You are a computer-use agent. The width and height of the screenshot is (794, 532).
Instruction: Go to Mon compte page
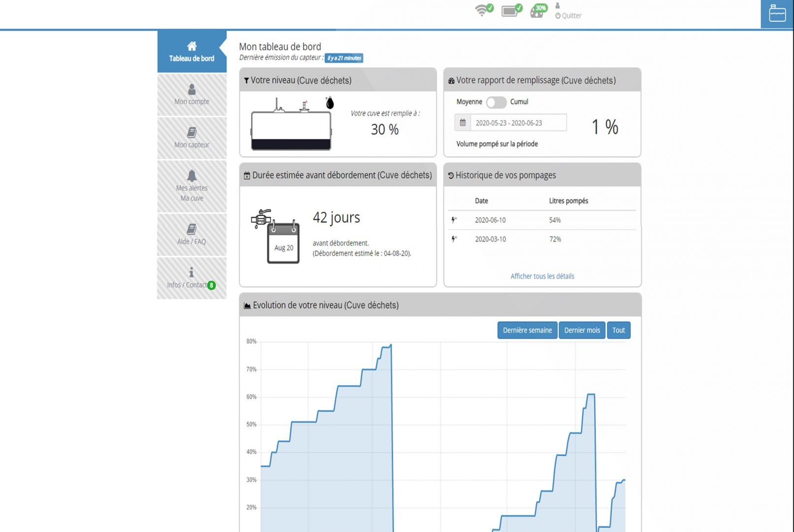192,95
